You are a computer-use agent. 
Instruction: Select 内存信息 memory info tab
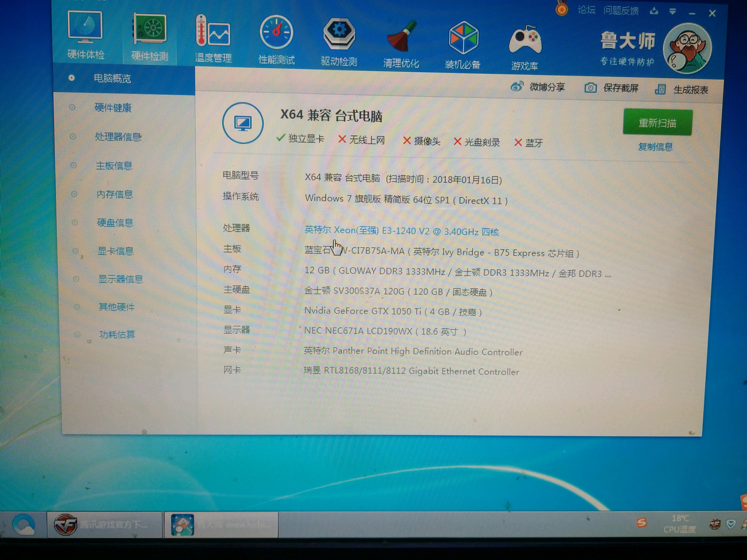pyautogui.click(x=114, y=195)
